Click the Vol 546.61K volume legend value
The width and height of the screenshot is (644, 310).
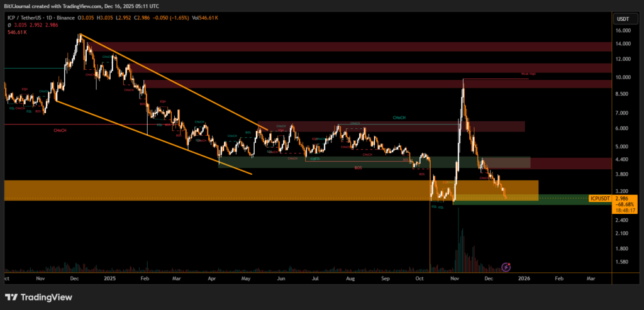[x=205, y=19]
